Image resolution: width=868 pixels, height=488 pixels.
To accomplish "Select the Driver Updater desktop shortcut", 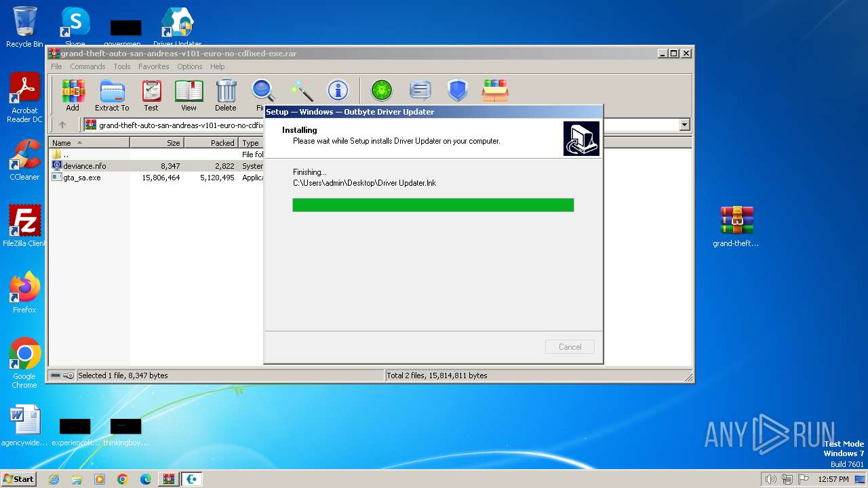I will (x=177, y=27).
